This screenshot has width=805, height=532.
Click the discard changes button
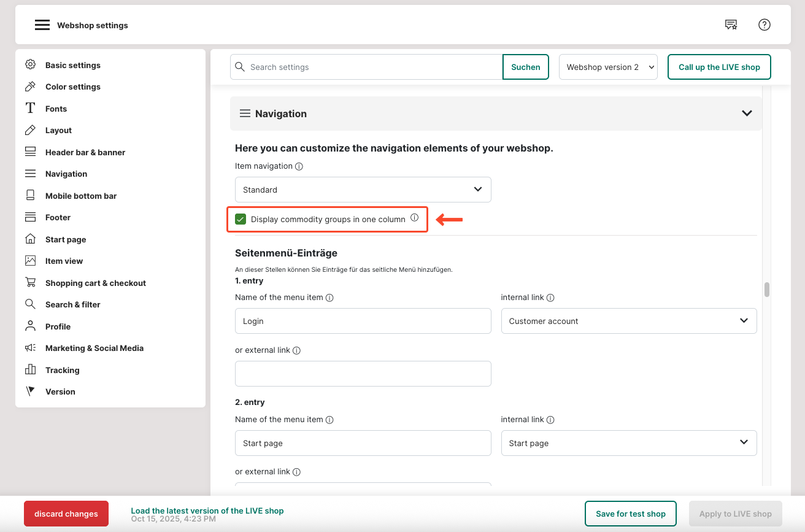pyautogui.click(x=66, y=514)
